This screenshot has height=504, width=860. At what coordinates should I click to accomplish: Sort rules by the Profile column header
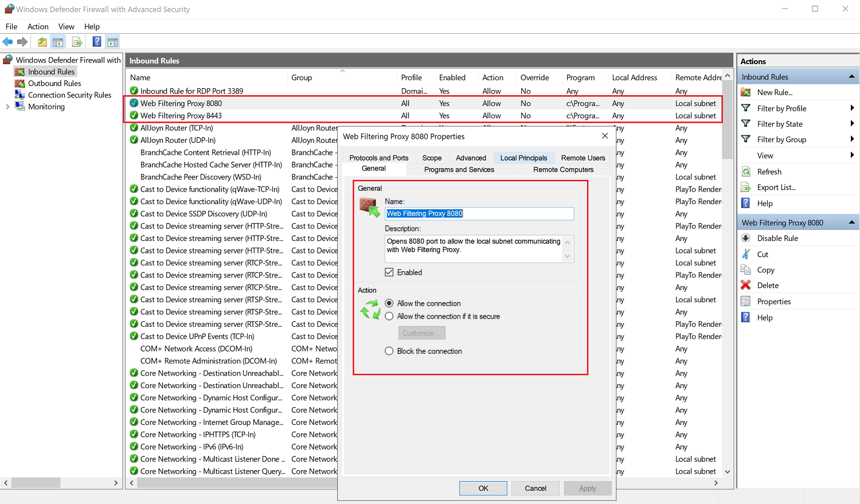coord(416,77)
